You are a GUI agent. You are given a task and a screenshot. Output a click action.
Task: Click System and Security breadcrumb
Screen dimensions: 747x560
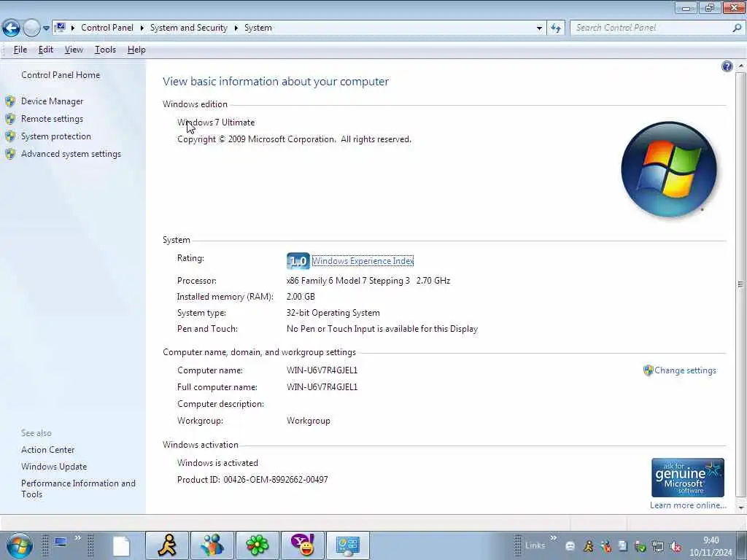[189, 28]
